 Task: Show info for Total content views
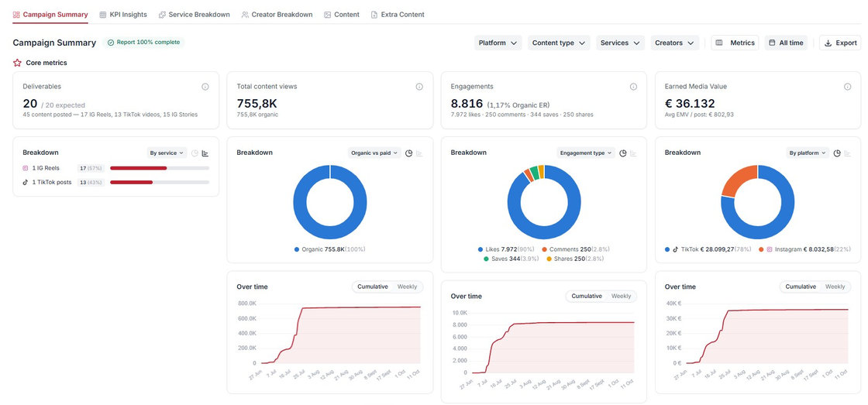[419, 87]
